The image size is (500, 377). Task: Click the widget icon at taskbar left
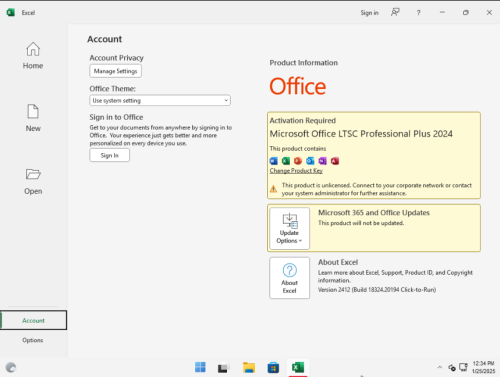point(11,367)
